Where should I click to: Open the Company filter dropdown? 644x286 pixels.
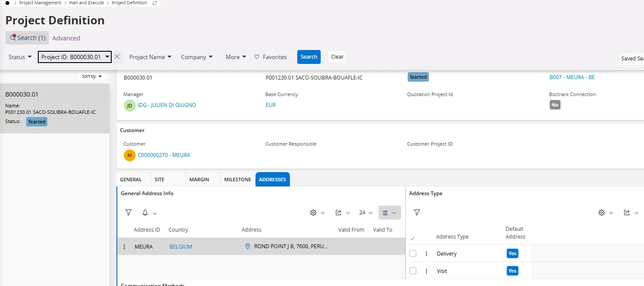tap(197, 57)
